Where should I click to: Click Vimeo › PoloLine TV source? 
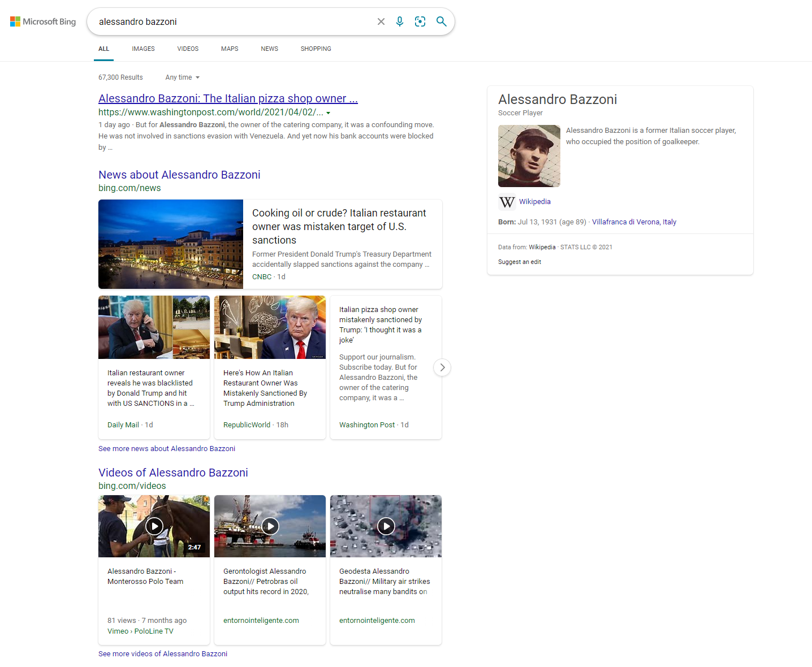tap(140, 631)
